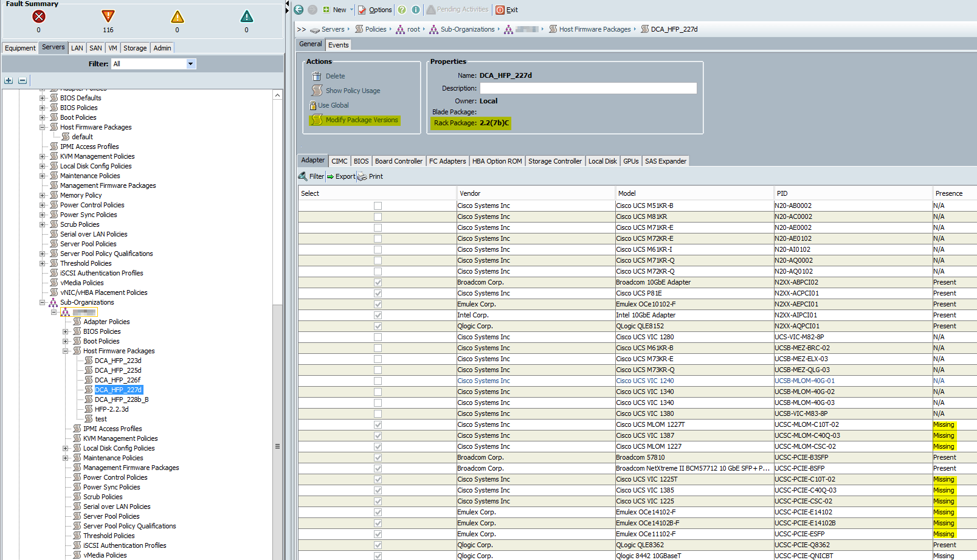Open the Storage Controller tab
Viewport: 977px width, 560px height.
(555, 161)
